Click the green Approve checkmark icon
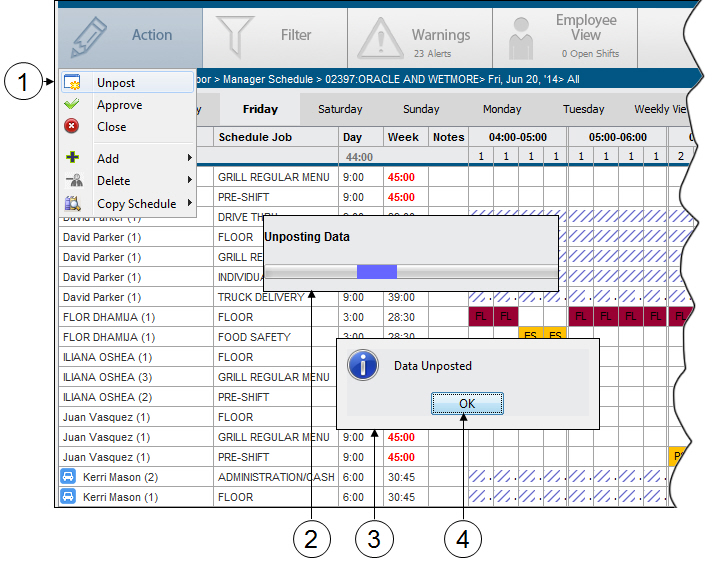 tap(71, 104)
